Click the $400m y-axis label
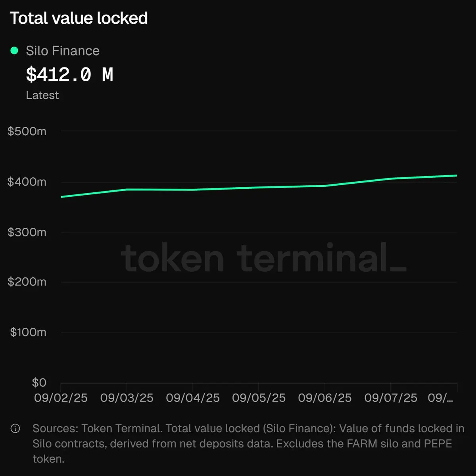Image resolution: width=476 pixels, height=476 pixels. click(27, 182)
